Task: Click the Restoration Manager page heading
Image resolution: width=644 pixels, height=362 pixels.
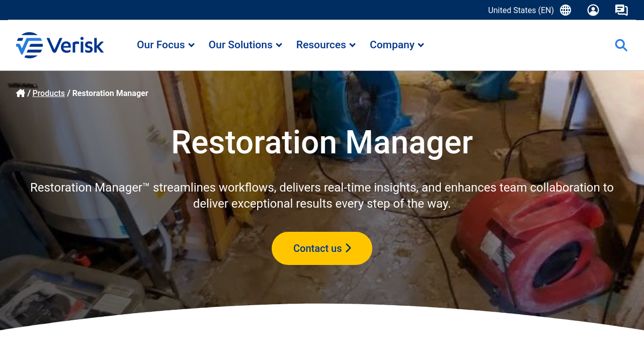Action: pos(322,143)
